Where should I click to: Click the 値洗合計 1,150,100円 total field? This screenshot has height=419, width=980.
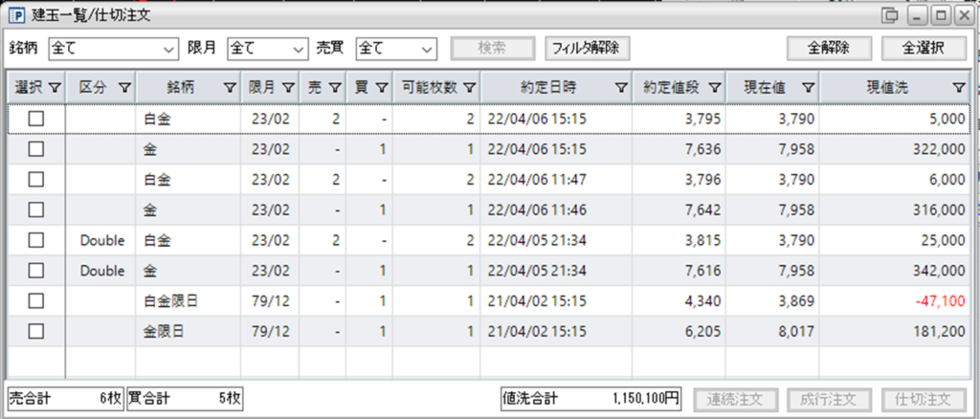click(590, 398)
